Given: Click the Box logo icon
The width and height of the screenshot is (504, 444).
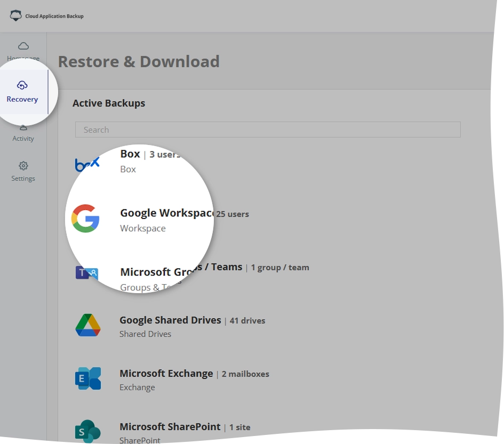Looking at the screenshot, I should click(87, 165).
